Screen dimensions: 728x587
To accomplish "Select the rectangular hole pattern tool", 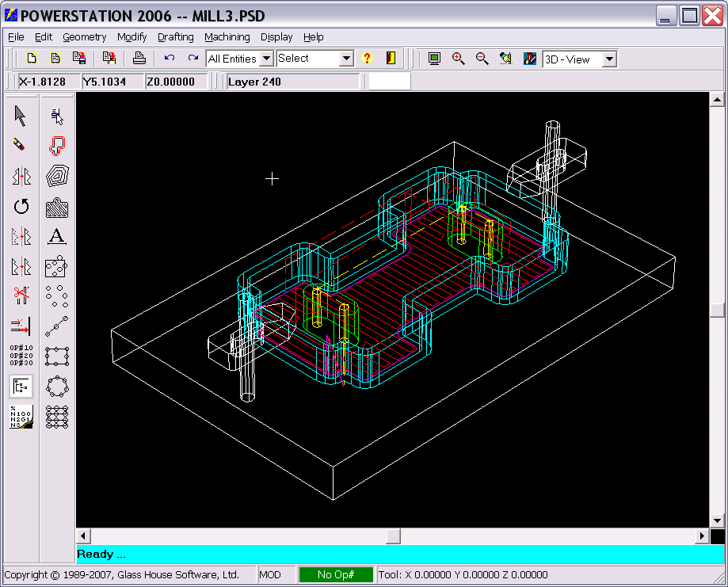I will tap(57, 356).
